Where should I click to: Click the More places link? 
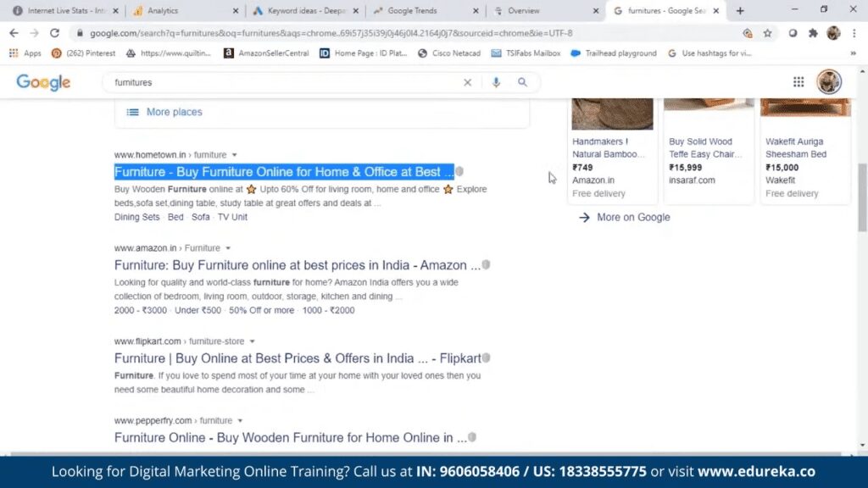coord(174,112)
